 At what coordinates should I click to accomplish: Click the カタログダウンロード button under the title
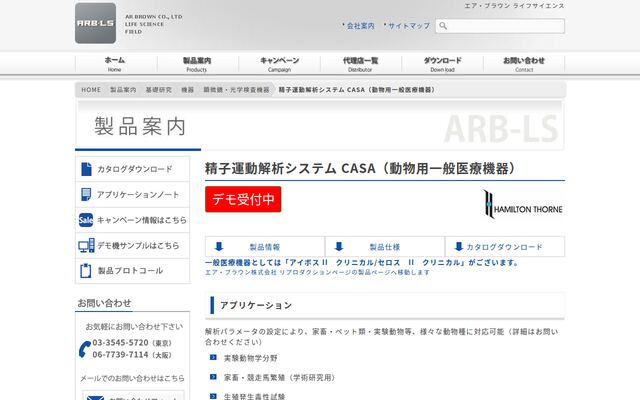505,247
